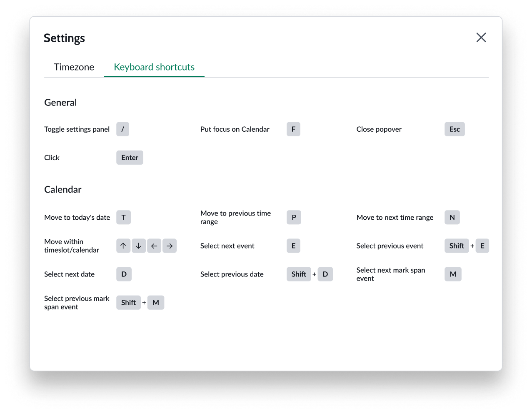The width and height of the screenshot is (532, 414).
Task: Click the Calendar section heading
Action: [x=63, y=189]
